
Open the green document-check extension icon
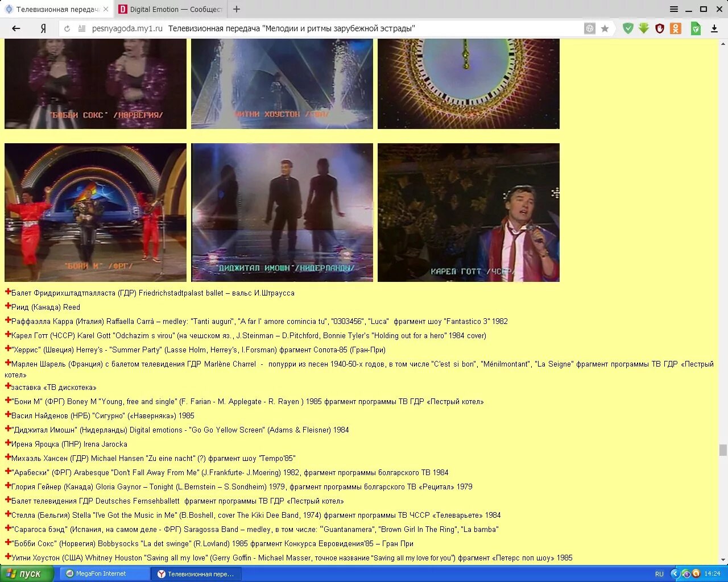tap(696, 28)
